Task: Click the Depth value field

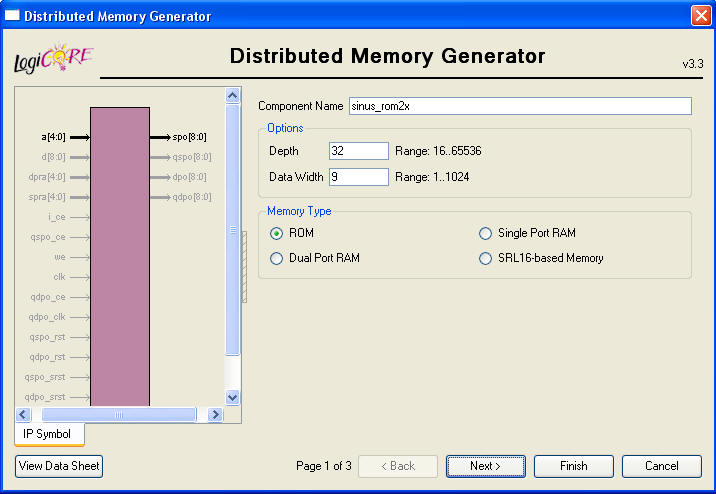Action: tap(358, 151)
